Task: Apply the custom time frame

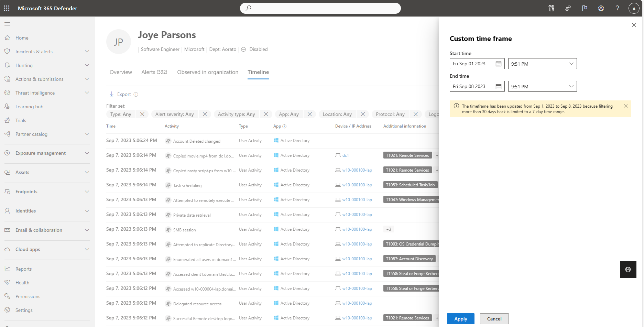Action: click(460, 319)
